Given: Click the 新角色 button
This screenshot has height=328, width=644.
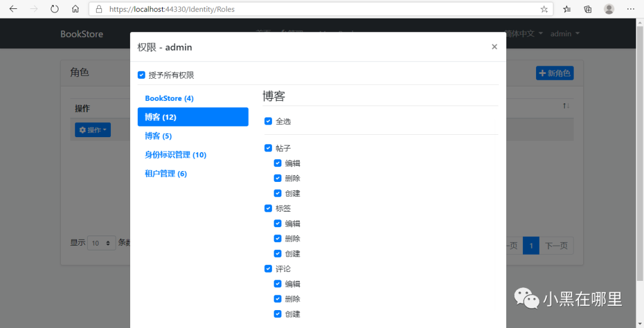Looking at the screenshot, I should tap(555, 73).
